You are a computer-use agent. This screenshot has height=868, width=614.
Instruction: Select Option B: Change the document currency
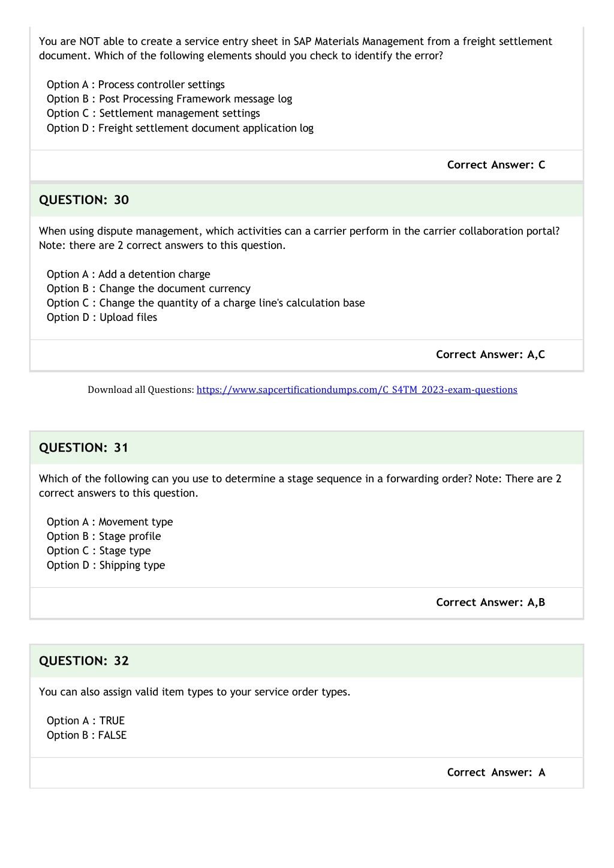pos(149,289)
